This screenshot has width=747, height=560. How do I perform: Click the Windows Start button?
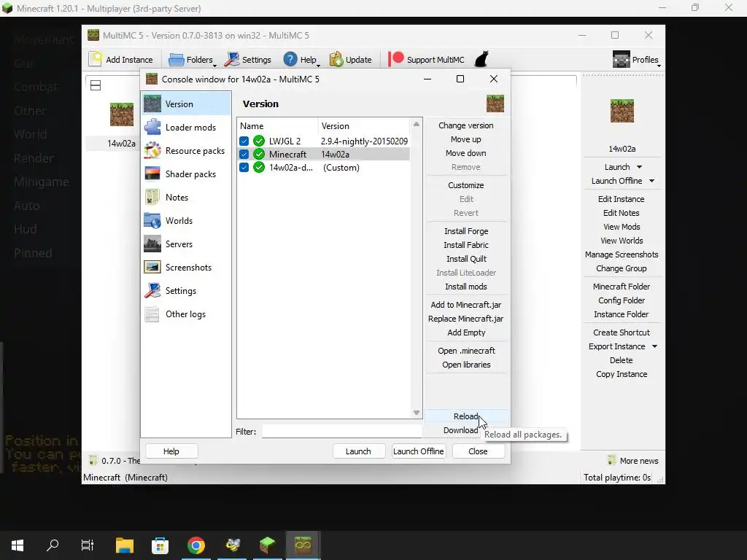click(x=18, y=545)
